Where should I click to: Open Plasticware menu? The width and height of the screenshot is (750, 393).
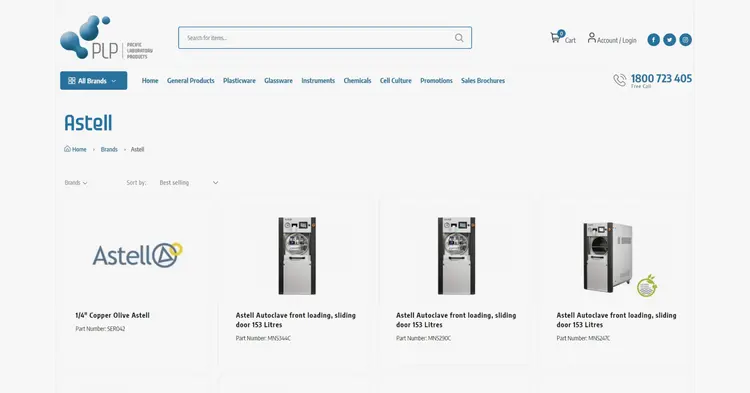tap(239, 80)
